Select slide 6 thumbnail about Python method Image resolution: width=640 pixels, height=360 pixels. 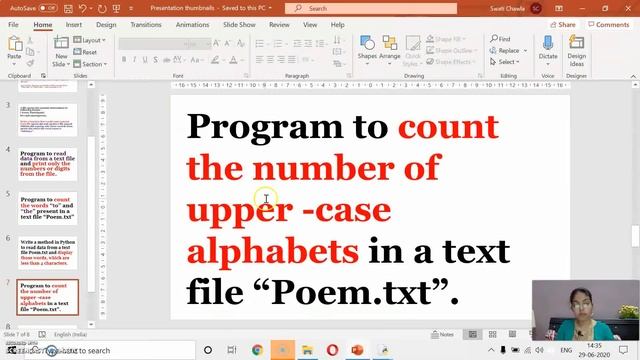(47, 253)
